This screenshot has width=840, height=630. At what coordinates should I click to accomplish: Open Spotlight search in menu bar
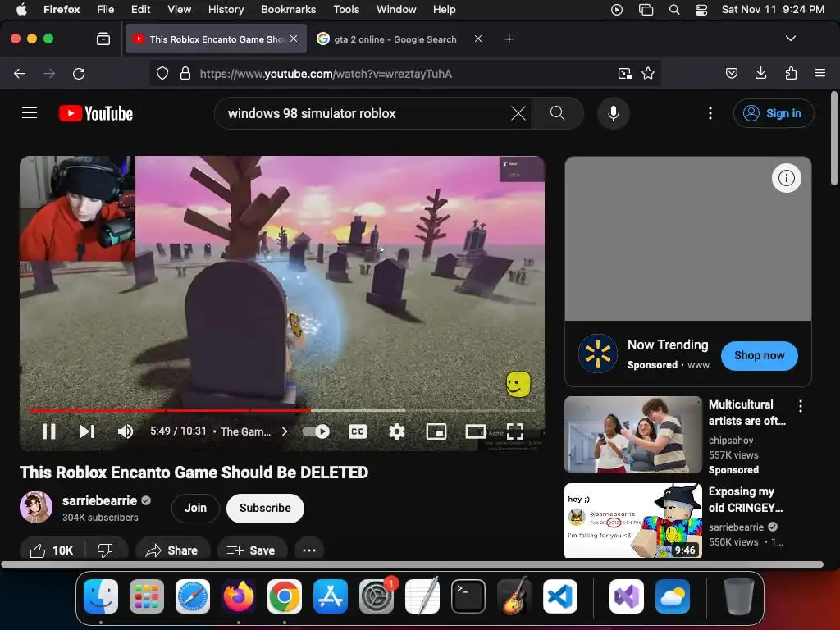674,10
